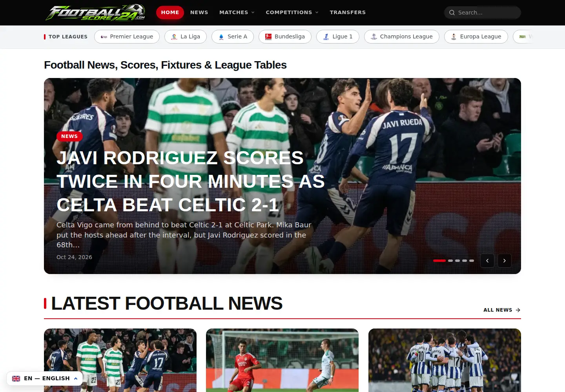565x392 pixels.
Task: Click the arrow next to All News
Action: pyautogui.click(x=518, y=310)
